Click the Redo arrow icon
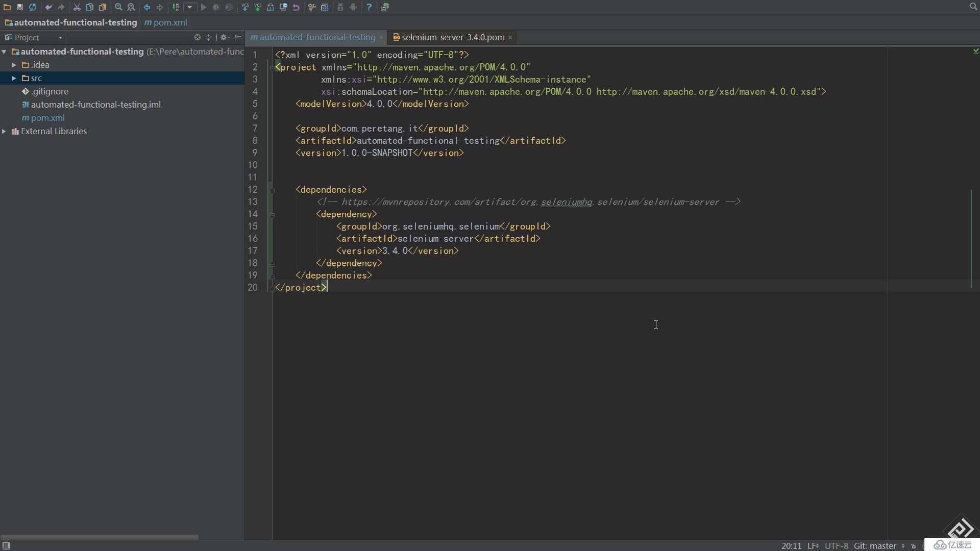Screen dimensions: 980x551 [x=61, y=7]
